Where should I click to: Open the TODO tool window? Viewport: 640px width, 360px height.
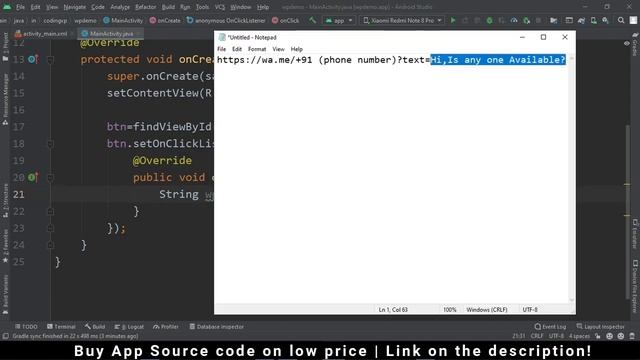[x=26, y=327]
